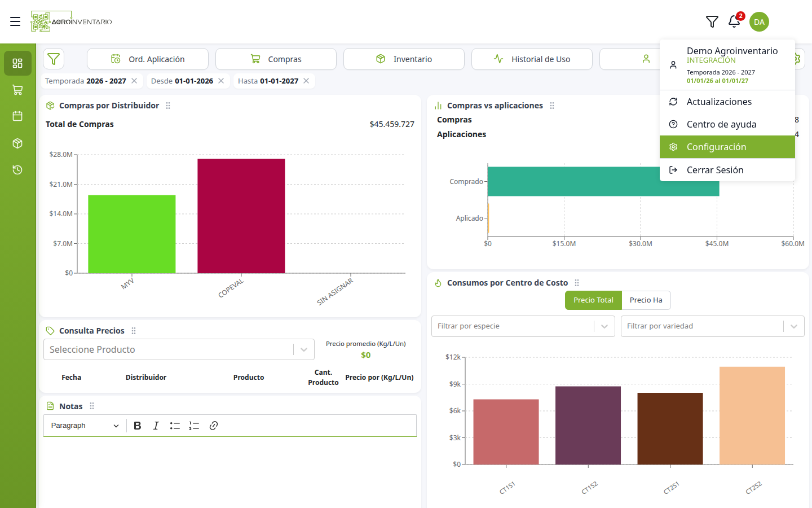The width and height of the screenshot is (812, 508).
Task: Click the green filter funnel button
Action: 54,59
